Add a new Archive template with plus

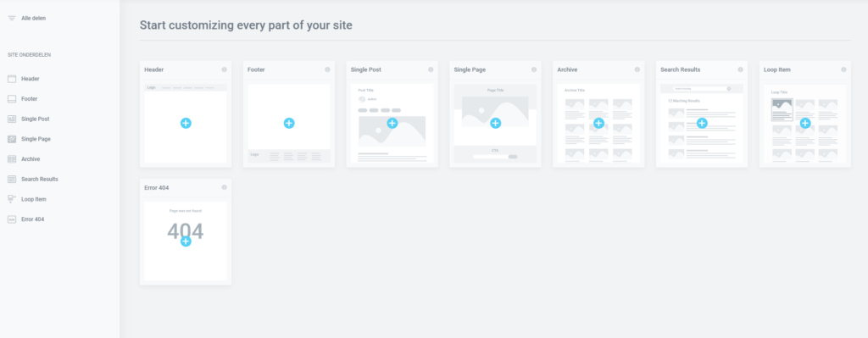click(x=598, y=123)
